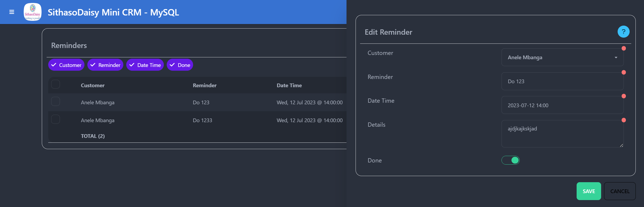Click the checkmark icon on Done chip
This screenshot has height=207, width=644.
point(172,65)
